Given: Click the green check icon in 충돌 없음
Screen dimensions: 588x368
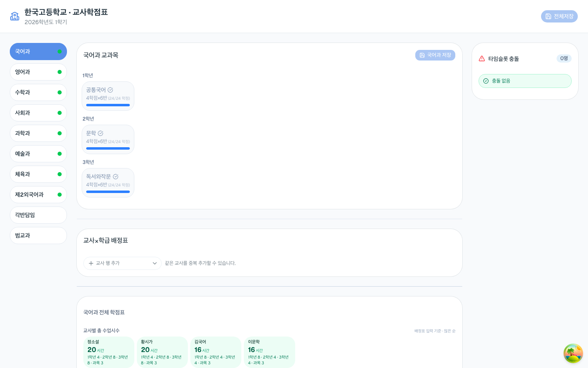Looking at the screenshot, I should (486, 81).
